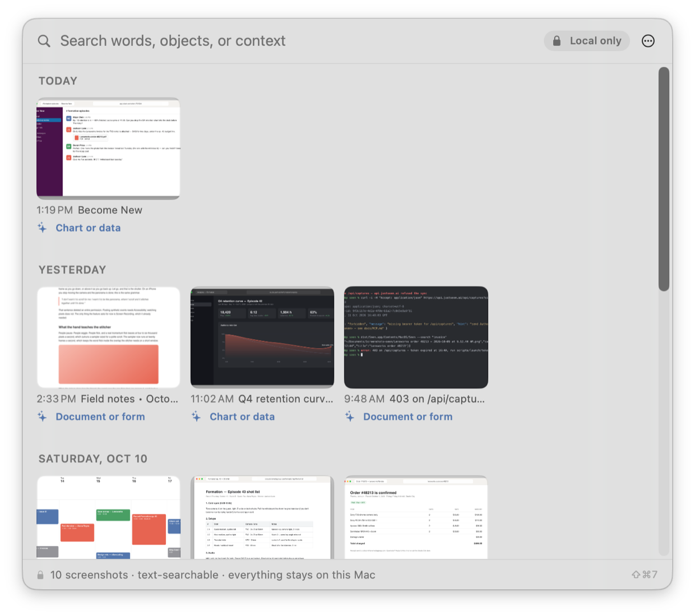Image resolution: width=695 pixels, height=616 pixels.
Task: Click the sparkle icon under 403 on /api/captu
Action: 350,416
